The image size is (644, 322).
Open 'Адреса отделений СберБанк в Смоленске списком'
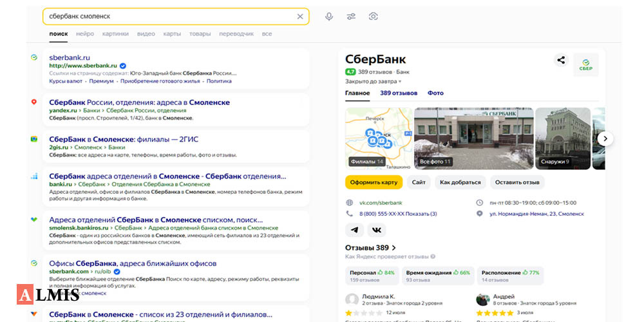point(156,220)
